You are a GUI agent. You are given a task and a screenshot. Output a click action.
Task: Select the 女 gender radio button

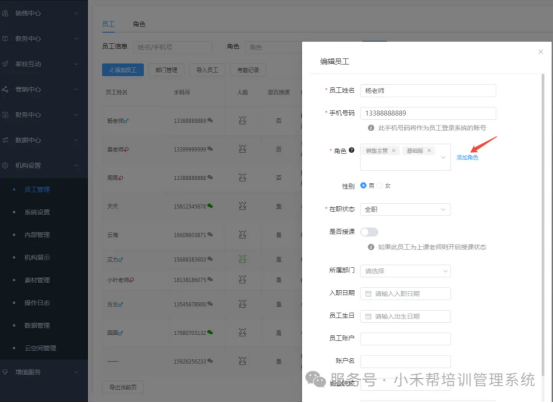tap(380, 185)
